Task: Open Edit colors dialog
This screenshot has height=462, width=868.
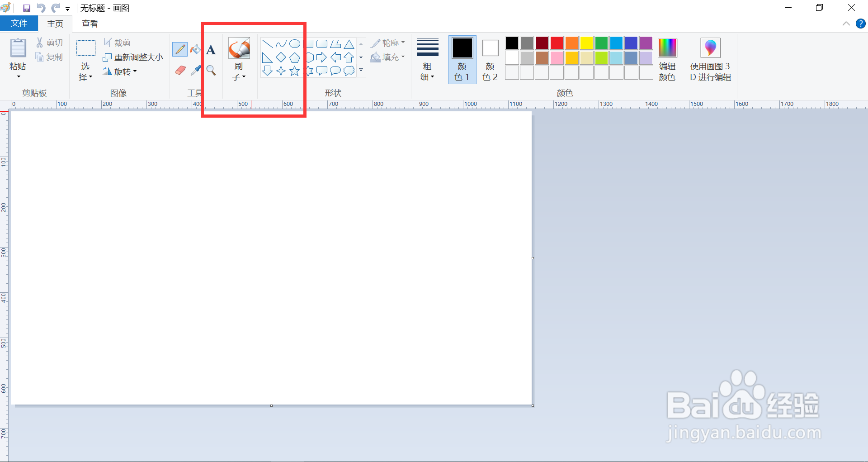Action: tap(667, 60)
